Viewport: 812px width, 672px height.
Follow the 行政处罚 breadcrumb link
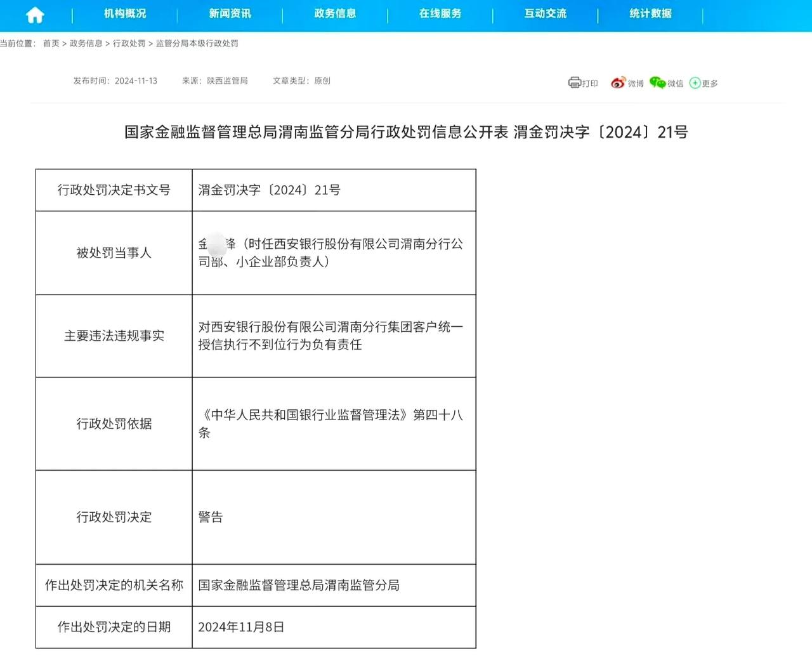point(129,43)
